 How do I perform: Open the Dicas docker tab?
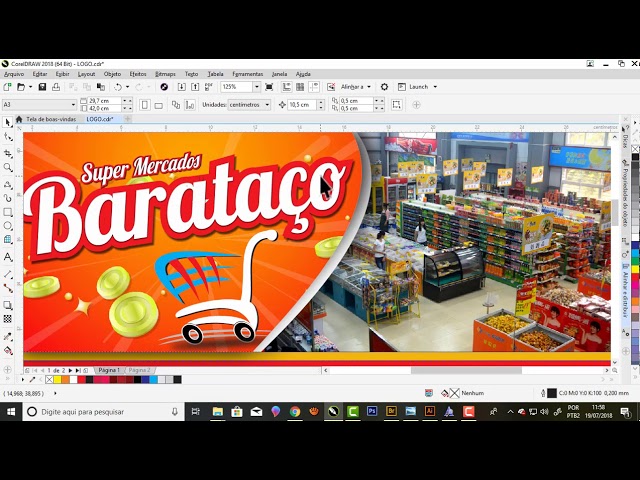pos(625,138)
